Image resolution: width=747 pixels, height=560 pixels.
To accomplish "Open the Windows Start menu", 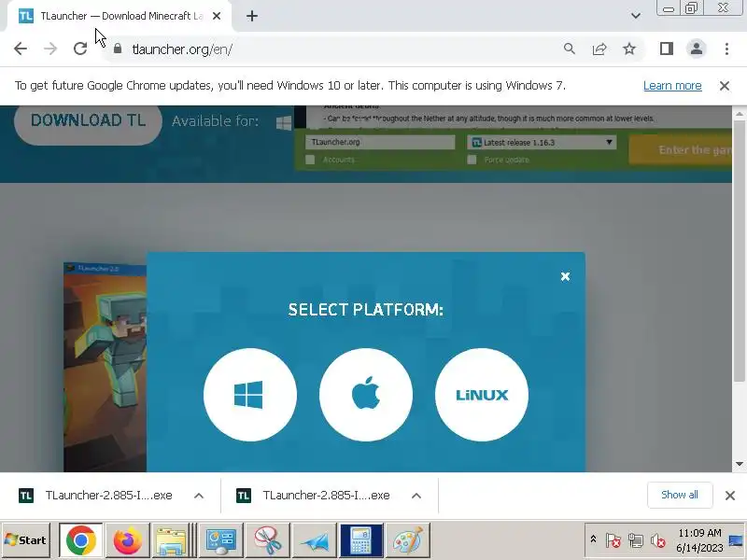I will click(x=26, y=540).
